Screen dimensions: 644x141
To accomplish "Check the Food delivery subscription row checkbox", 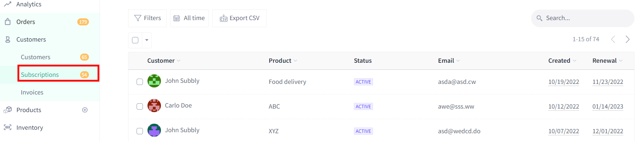I will 140,82.
